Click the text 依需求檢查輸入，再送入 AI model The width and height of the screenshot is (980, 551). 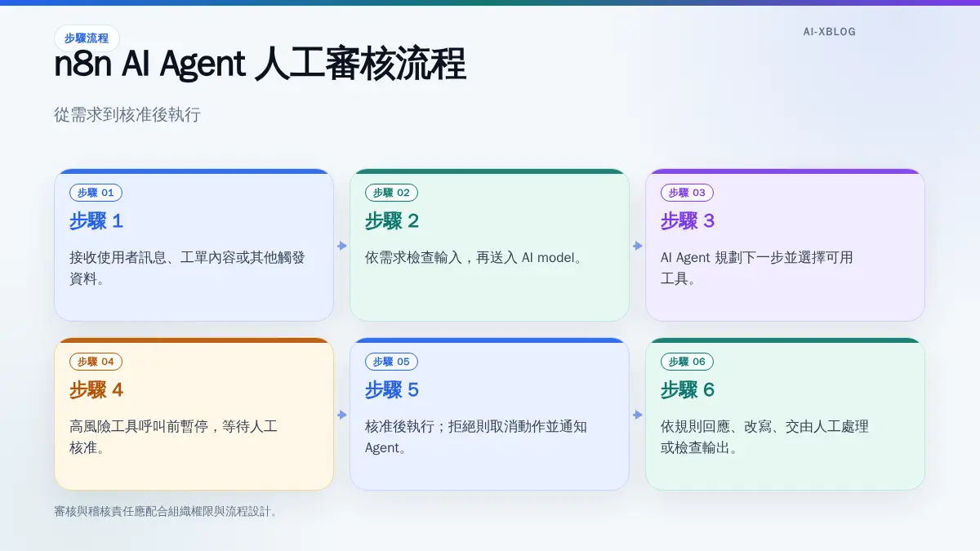click(x=474, y=258)
